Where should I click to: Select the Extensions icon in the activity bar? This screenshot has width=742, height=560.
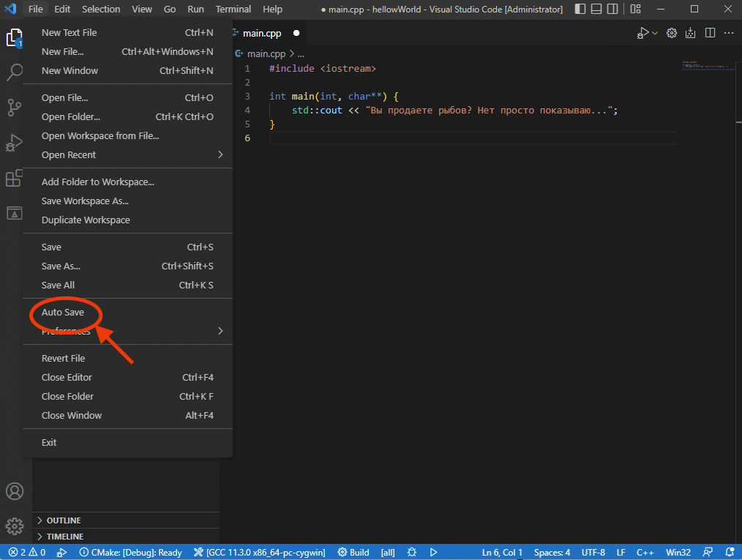[15, 178]
